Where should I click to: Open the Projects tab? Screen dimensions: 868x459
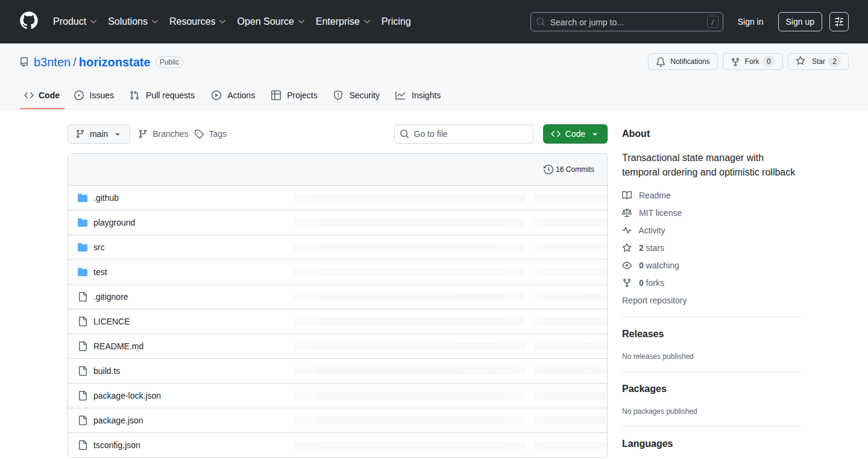[294, 95]
